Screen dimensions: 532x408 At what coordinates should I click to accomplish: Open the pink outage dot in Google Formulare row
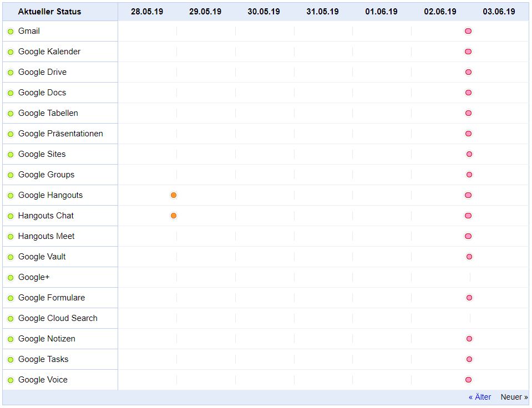[x=469, y=298]
